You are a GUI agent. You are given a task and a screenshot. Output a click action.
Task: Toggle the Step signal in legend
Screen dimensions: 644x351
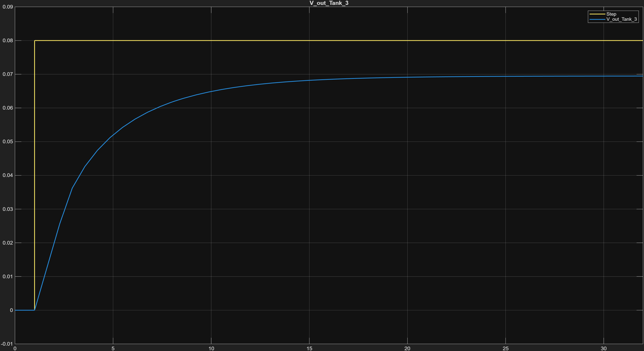click(x=611, y=14)
